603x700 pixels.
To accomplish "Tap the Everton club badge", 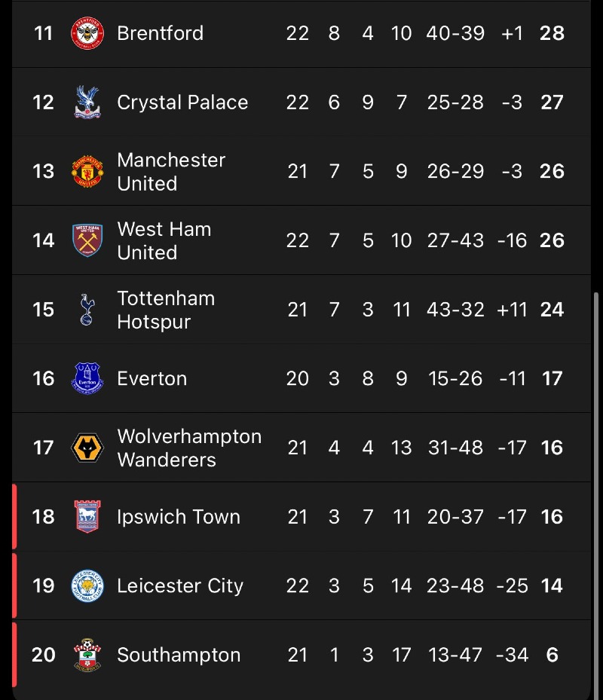I will (87, 378).
